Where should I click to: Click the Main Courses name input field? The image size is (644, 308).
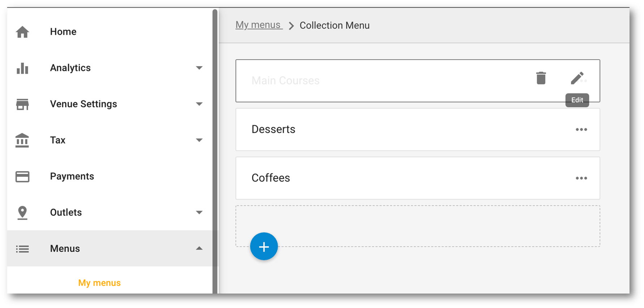tap(361, 81)
